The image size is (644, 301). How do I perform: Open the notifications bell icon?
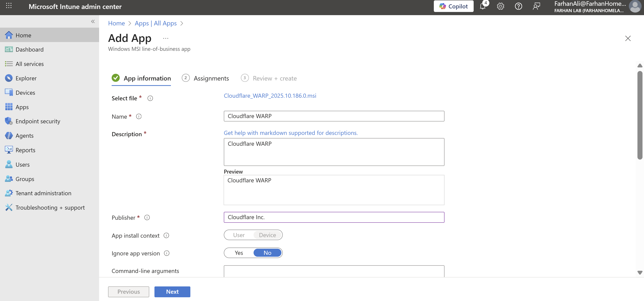(483, 6)
